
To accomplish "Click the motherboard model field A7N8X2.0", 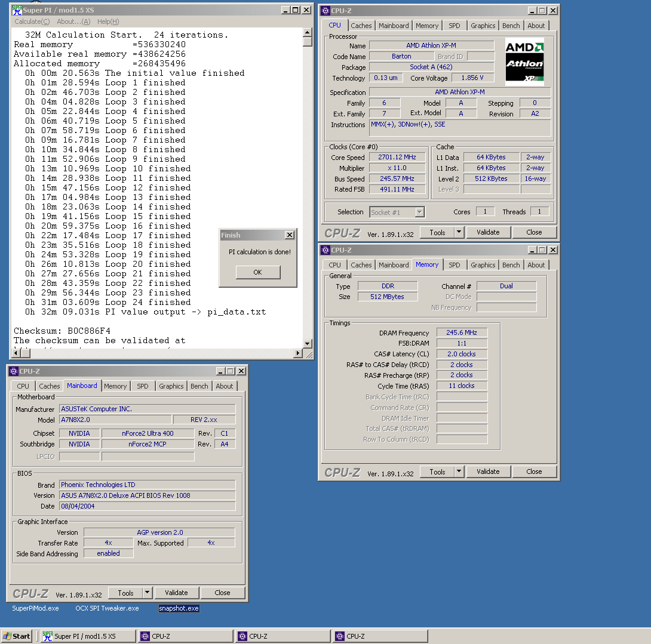I will tap(115, 420).
